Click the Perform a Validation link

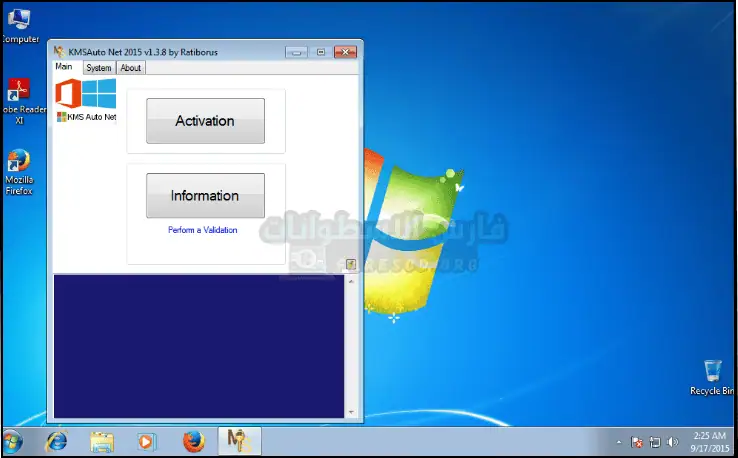tap(203, 230)
